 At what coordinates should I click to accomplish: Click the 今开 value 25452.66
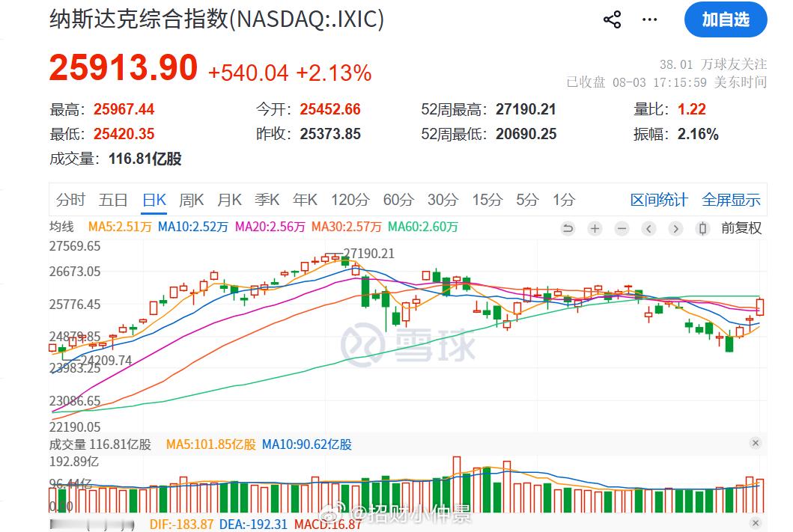pyautogui.click(x=330, y=109)
